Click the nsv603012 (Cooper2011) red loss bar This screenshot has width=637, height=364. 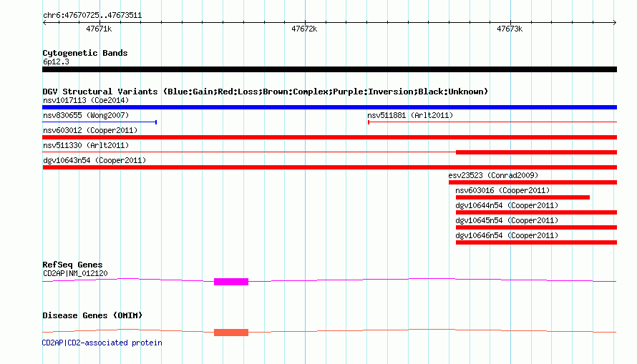pyautogui.click(x=329, y=137)
